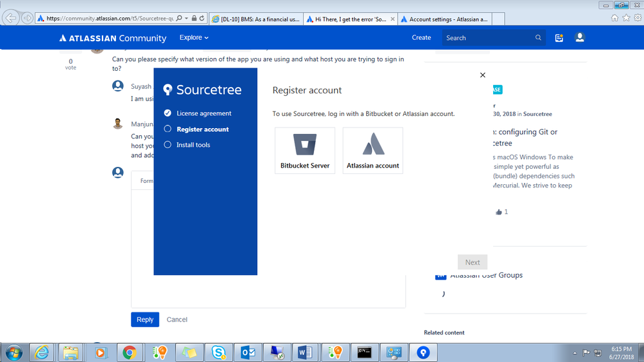Viewport: 644px width, 362px height.
Task: Click the browser Home icon
Action: click(614, 17)
